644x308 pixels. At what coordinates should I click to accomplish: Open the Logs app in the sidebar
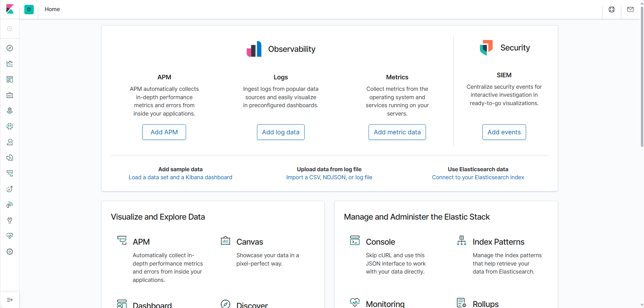10,158
